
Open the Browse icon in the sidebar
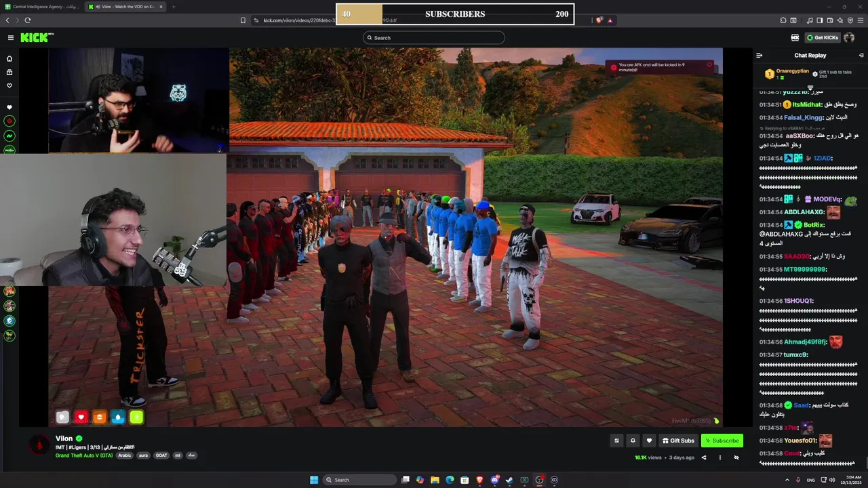[9, 72]
